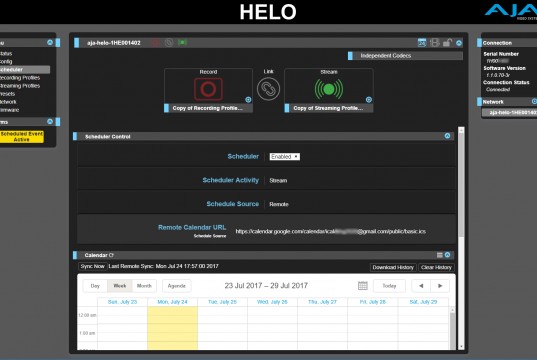Click Sat, July 29 column header
Screen dimensions: 537x360
423,302
